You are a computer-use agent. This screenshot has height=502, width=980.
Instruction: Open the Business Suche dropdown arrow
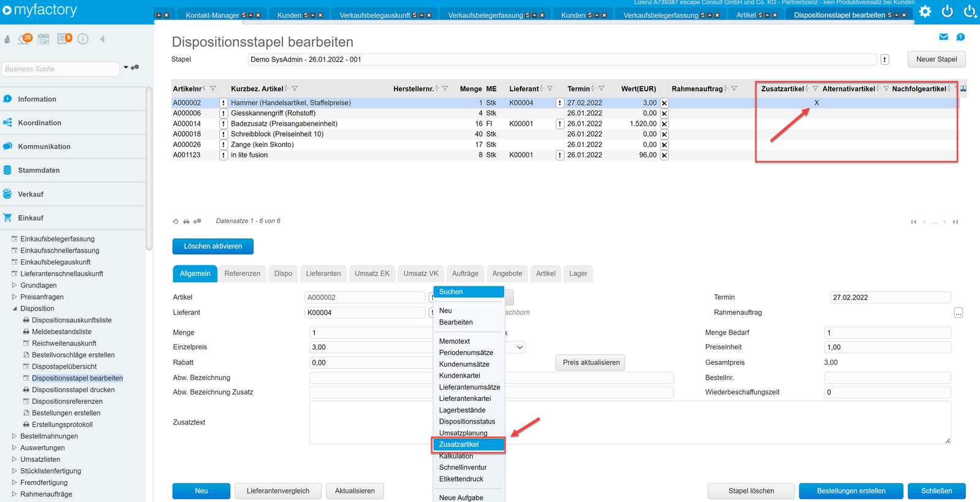(126, 67)
